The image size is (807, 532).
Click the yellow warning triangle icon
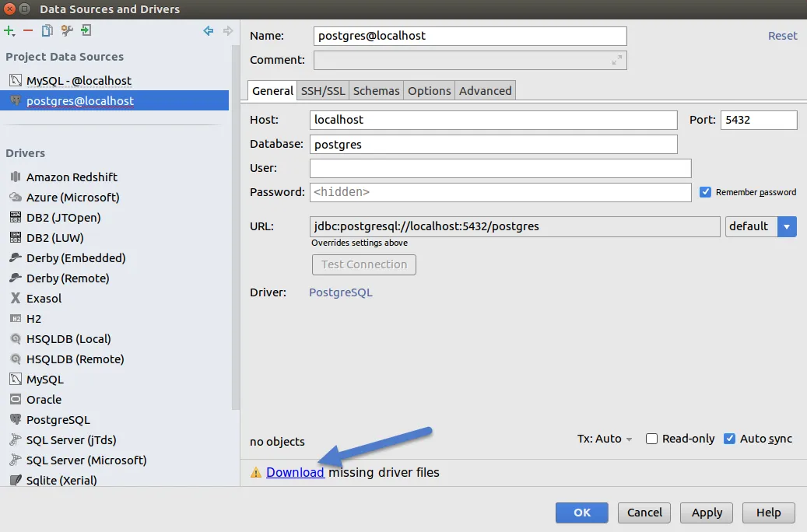tap(256, 472)
